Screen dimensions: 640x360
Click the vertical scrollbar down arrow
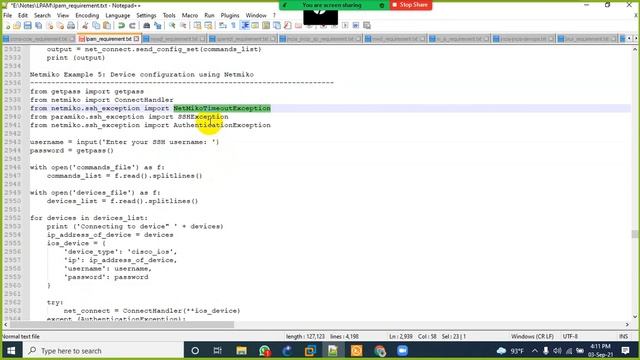point(635,317)
